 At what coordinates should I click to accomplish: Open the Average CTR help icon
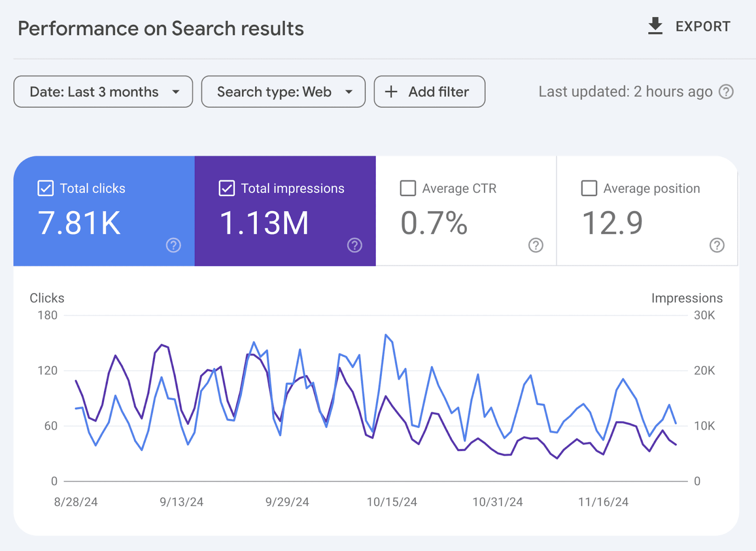click(535, 245)
